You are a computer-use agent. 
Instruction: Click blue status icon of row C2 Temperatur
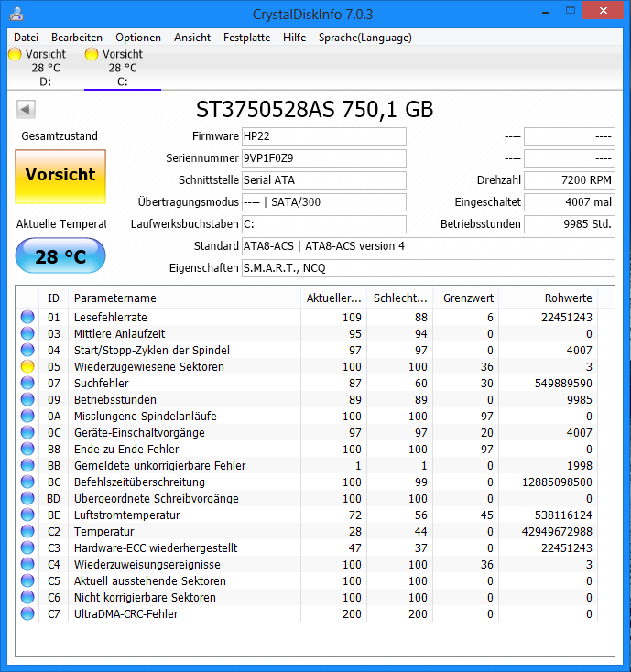[27, 531]
